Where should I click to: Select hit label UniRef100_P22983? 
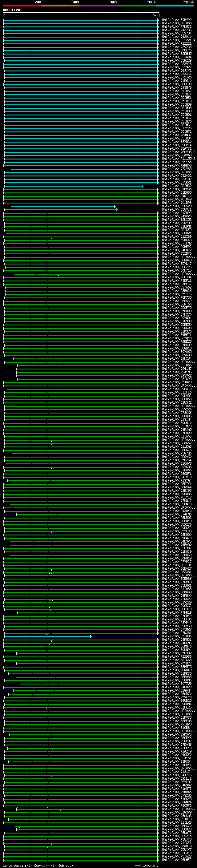177,657
